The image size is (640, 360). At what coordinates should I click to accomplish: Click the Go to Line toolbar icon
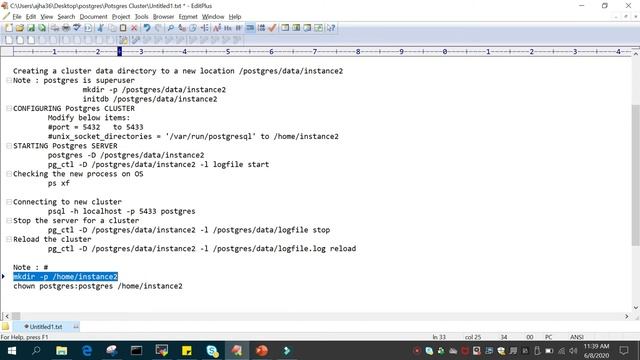(204, 28)
